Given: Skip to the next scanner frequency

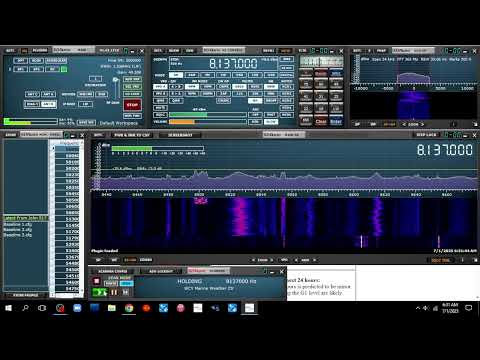Looking at the screenshot, I should 126,292.
